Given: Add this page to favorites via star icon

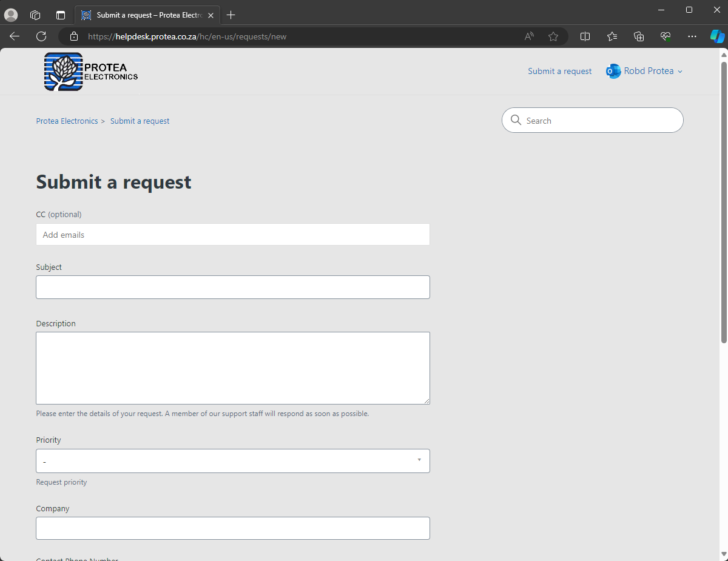Looking at the screenshot, I should coord(553,36).
